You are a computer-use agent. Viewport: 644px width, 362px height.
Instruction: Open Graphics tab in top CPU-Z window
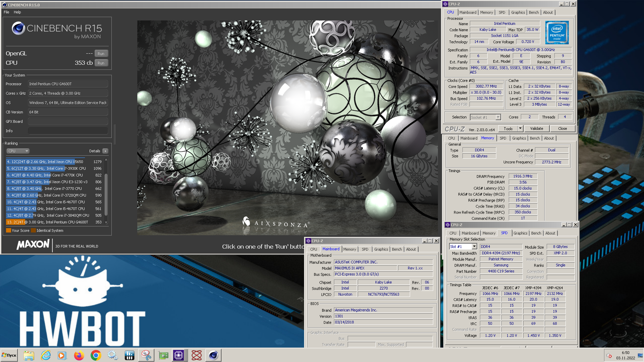(x=518, y=12)
